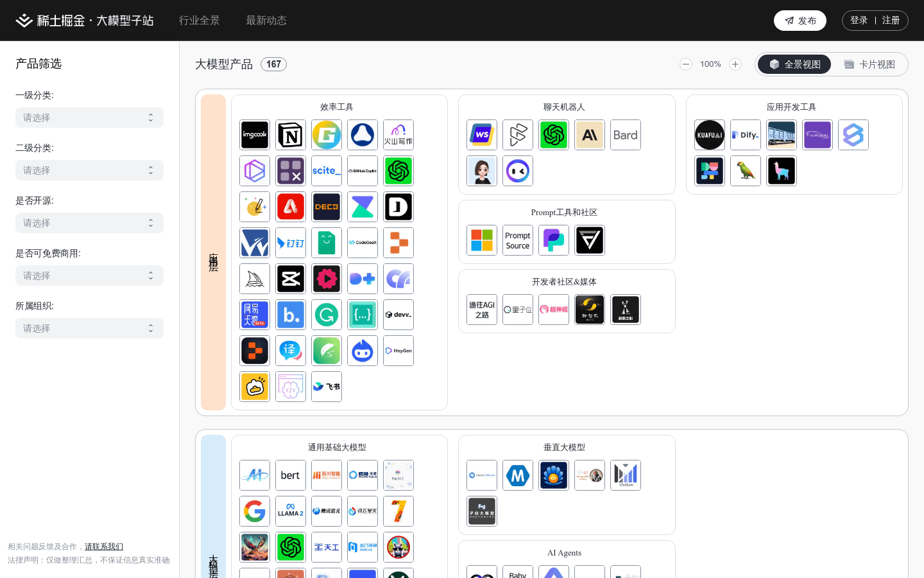Open the 量子位 media icon

click(518, 310)
